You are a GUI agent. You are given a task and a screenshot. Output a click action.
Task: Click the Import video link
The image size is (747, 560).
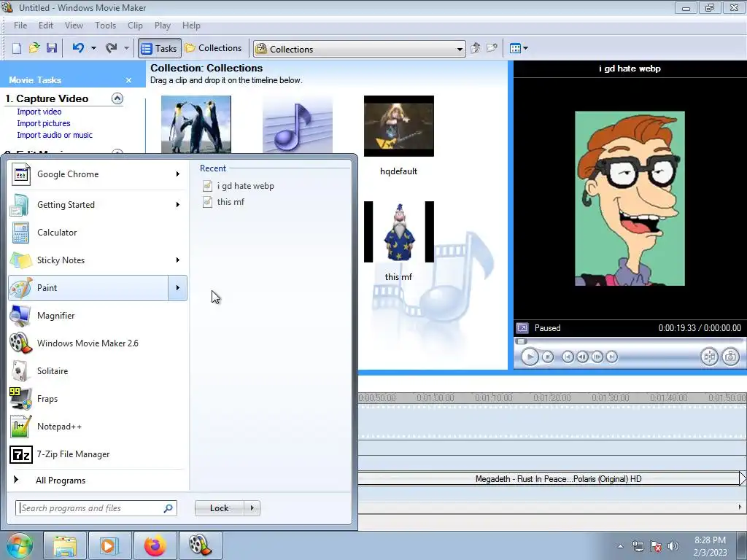[39, 112]
